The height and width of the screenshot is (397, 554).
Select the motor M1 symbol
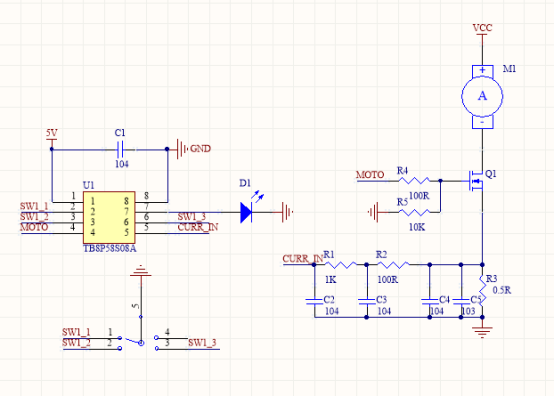coord(482,96)
